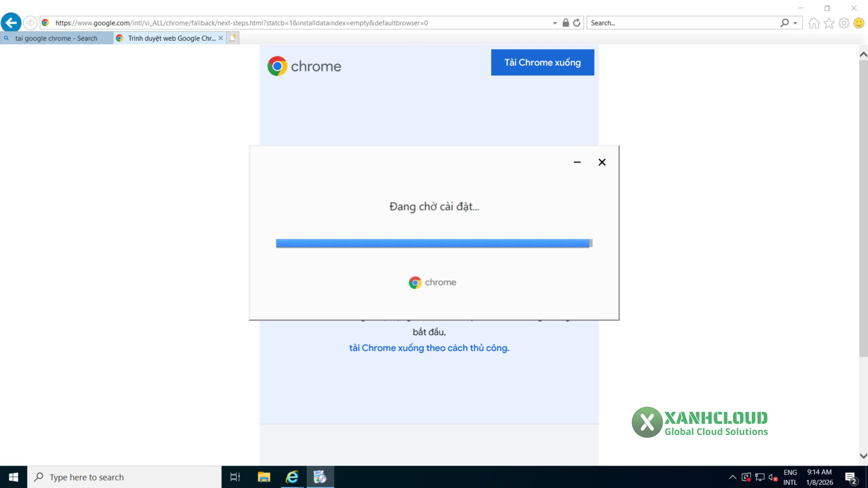Open the muted volume icon in system tray
Image resolution: width=868 pixels, height=488 pixels.
pyautogui.click(x=773, y=477)
